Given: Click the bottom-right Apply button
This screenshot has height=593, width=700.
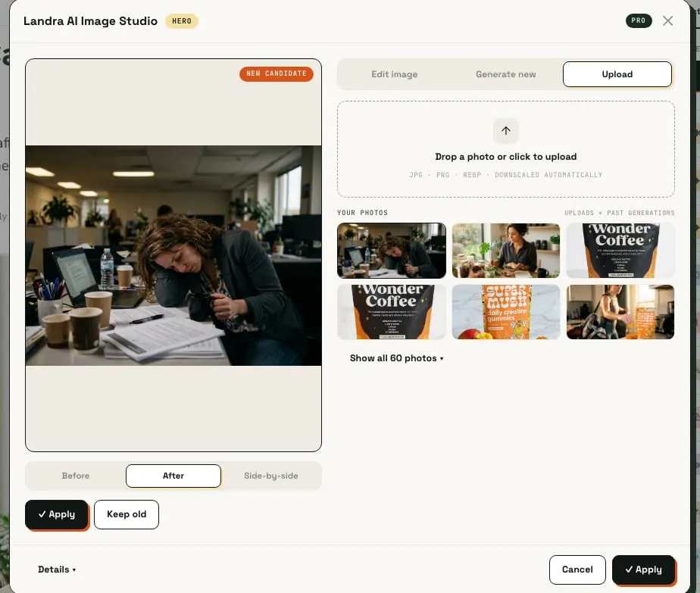Looking at the screenshot, I should point(643,570).
